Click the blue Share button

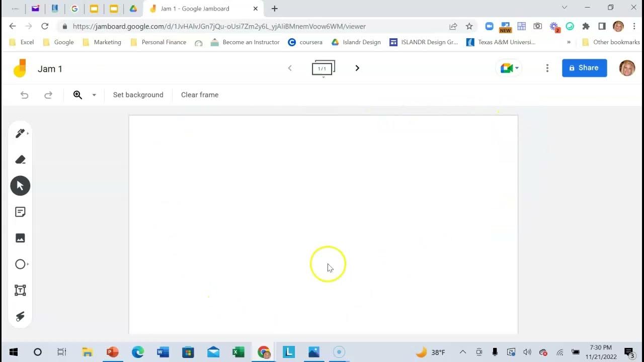coord(584,68)
